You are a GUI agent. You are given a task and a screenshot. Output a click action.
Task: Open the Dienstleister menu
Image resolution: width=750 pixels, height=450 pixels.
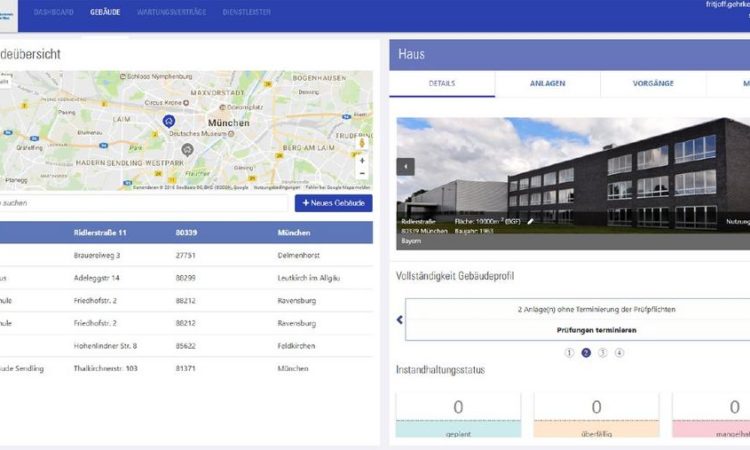click(246, 12)
